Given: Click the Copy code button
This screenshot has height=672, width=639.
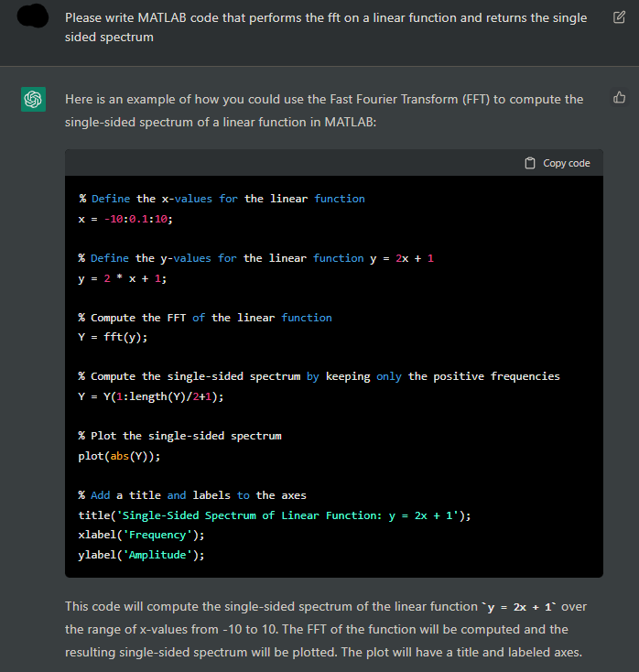Looking at the screenshot, I should pyautogui.click(x=558, y=163).
